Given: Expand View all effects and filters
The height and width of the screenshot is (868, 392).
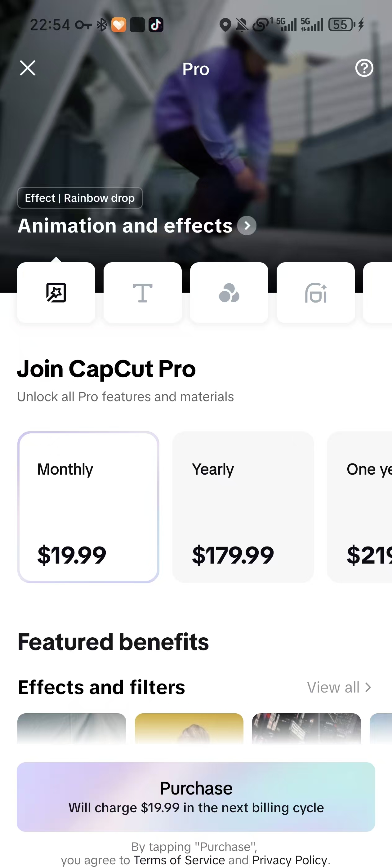Looking at the screenshot, I should (339, 687).
